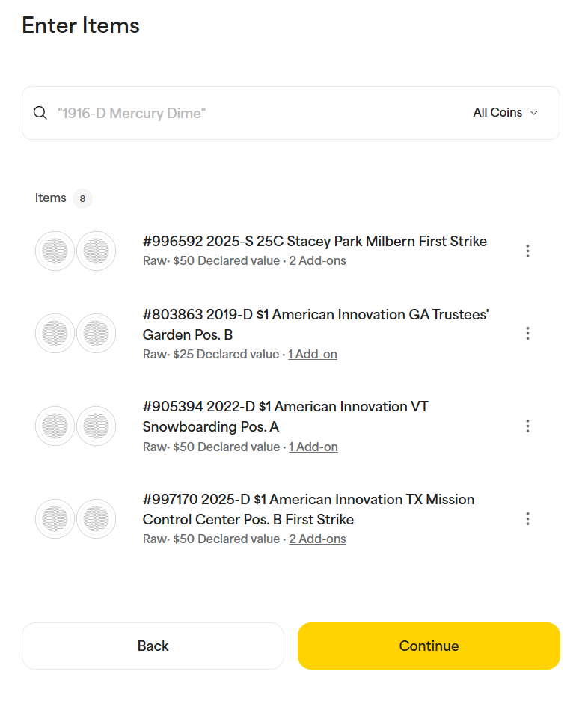Click obverse coin image for #905394
Screen dimensions: 588x701
(55, 426)
